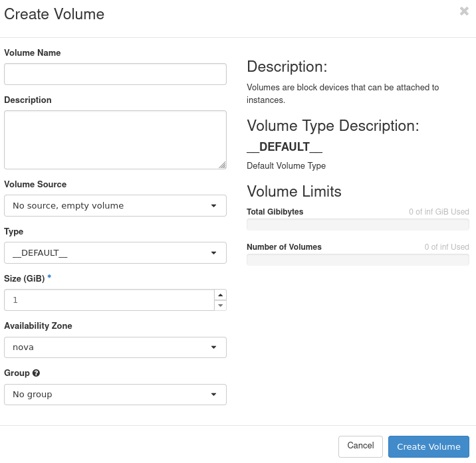Image resolution: width=476 pixels, height=463 pixels.
Task: Click the Number of Volumes usage bar
Action: 358,260
